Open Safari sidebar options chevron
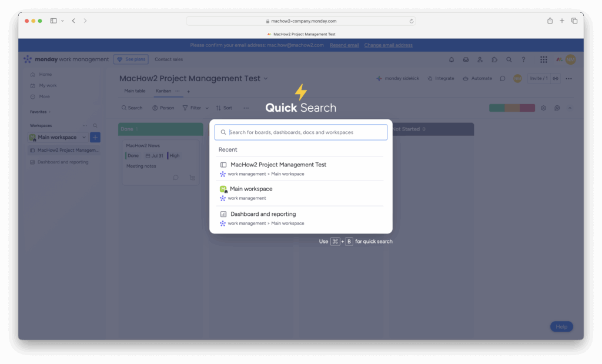The width and height of the screenshot is (602, 364). [62, 21]
